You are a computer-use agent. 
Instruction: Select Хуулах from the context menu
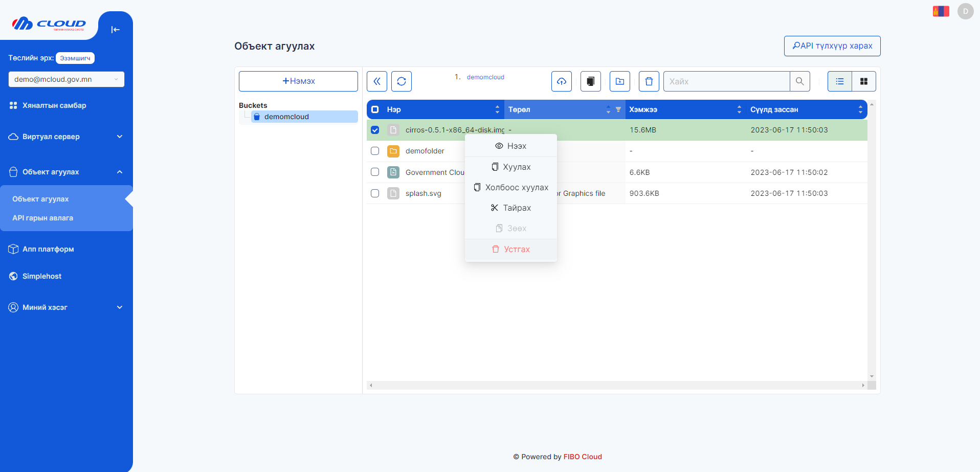click(511, 167)
